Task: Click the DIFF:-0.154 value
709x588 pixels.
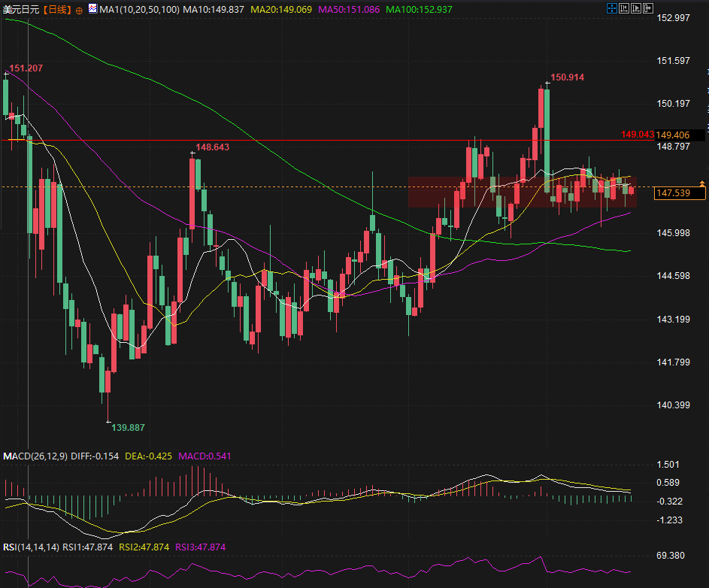Action: click(x=95, y=456)
